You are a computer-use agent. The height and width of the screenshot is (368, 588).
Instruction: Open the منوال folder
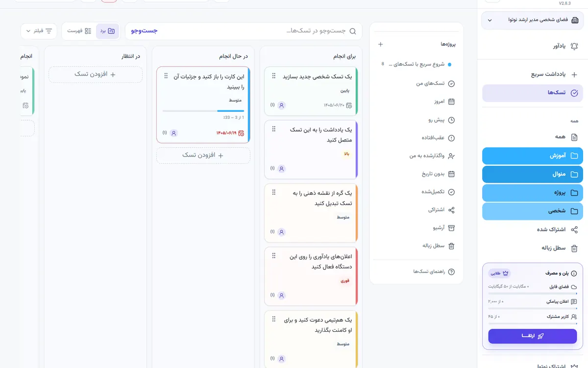coord(533,174)
